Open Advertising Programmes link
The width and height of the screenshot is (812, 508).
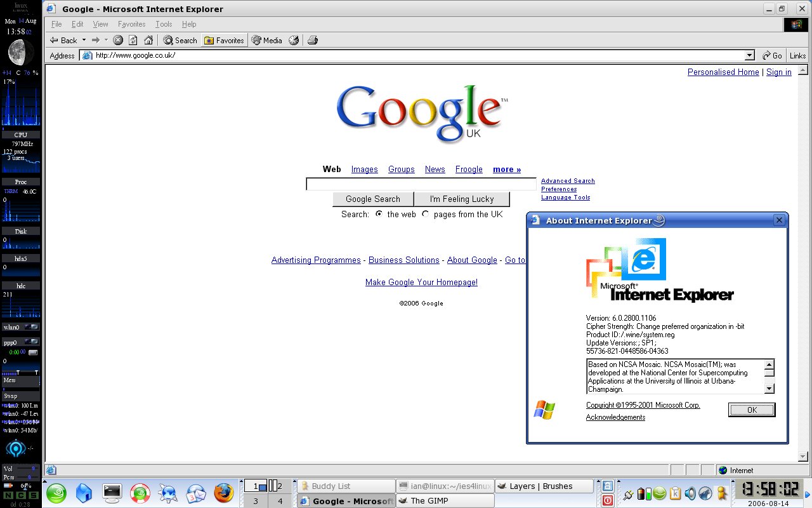(x=316, y=260)
